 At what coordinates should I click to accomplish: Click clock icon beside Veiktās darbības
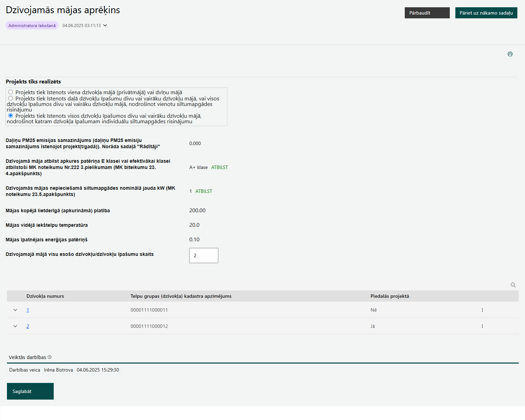[x=50, y=357]
